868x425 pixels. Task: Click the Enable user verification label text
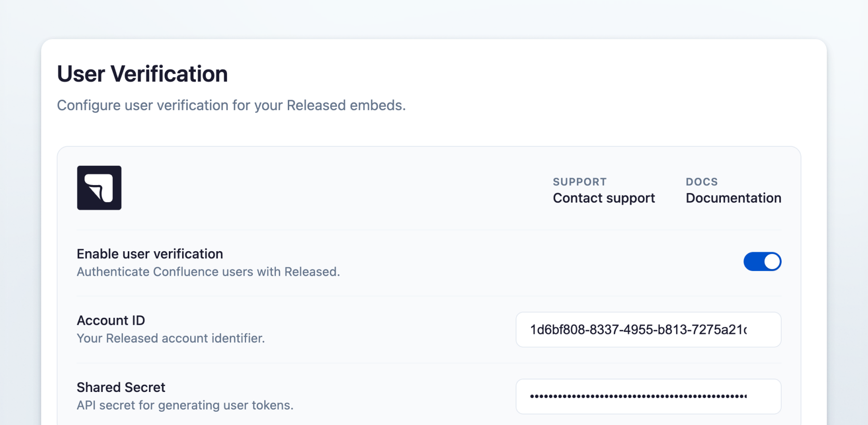click(x=150, y=254)
